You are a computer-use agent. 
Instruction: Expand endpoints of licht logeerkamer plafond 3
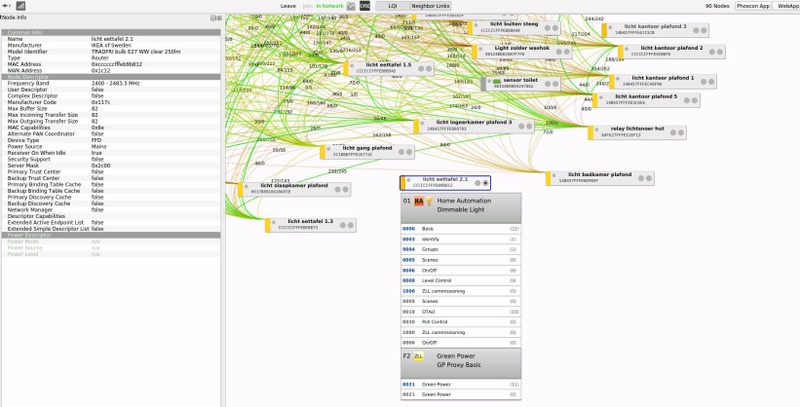pos(529,126)
